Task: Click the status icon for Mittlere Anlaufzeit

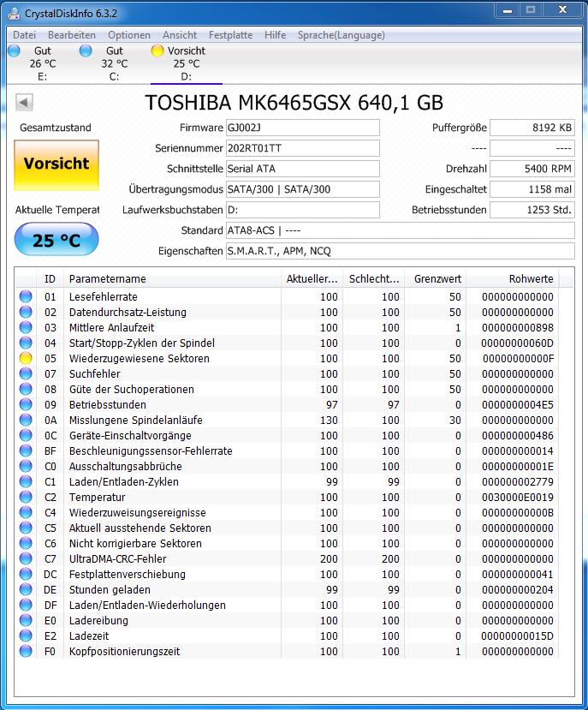Action: pos(26,327)
